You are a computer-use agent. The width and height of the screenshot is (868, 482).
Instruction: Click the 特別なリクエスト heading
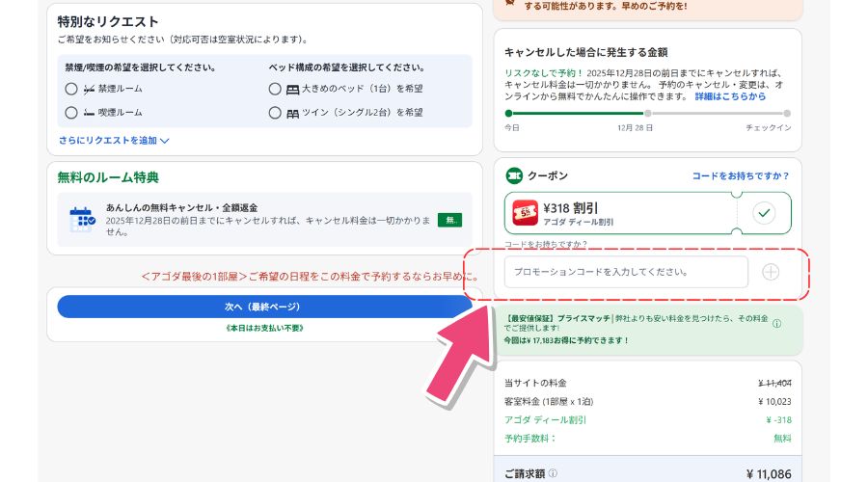(x=108, y=21)
